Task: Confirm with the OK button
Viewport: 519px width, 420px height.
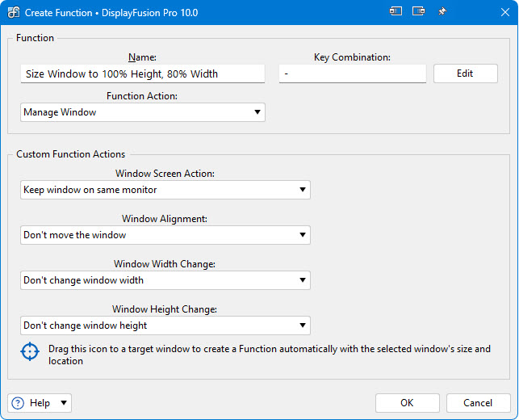Action: [407, 403]
